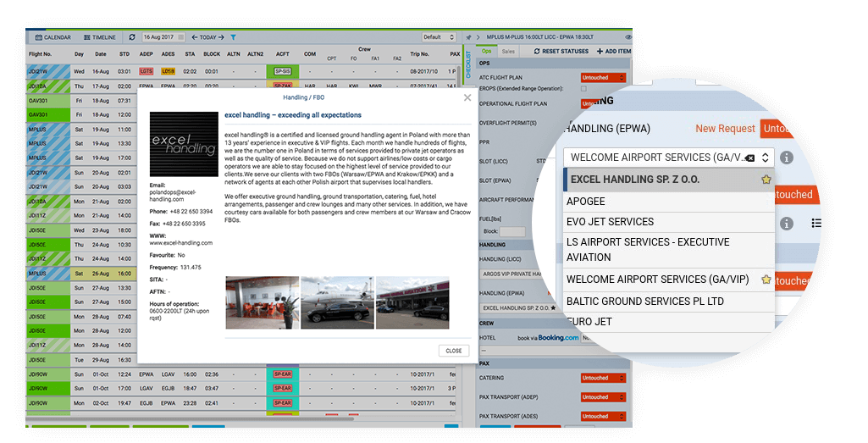Image resolution: width=868 pixels, height=443 pixels.
Task: Switch to the Timeline view
Action: (x=100, y=37)
